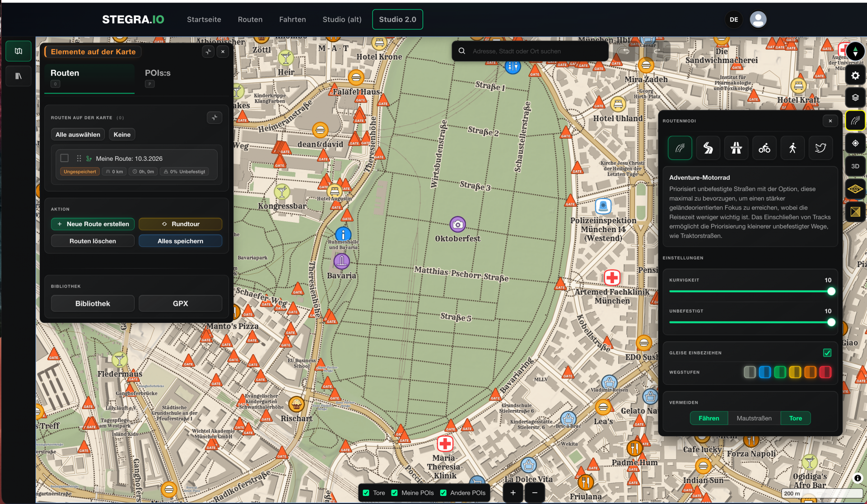Disable the Andere POIs checkbox
Viewport: 867px width, 504px height.
tap(443, 493)
